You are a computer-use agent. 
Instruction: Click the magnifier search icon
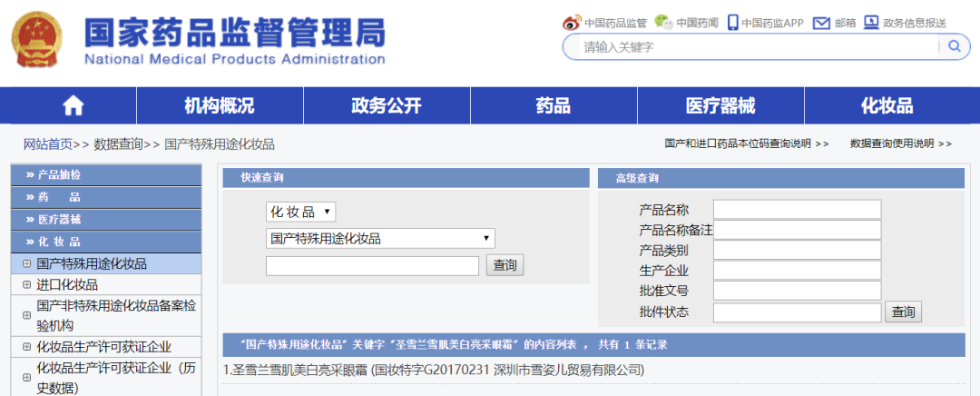(955, 46)
